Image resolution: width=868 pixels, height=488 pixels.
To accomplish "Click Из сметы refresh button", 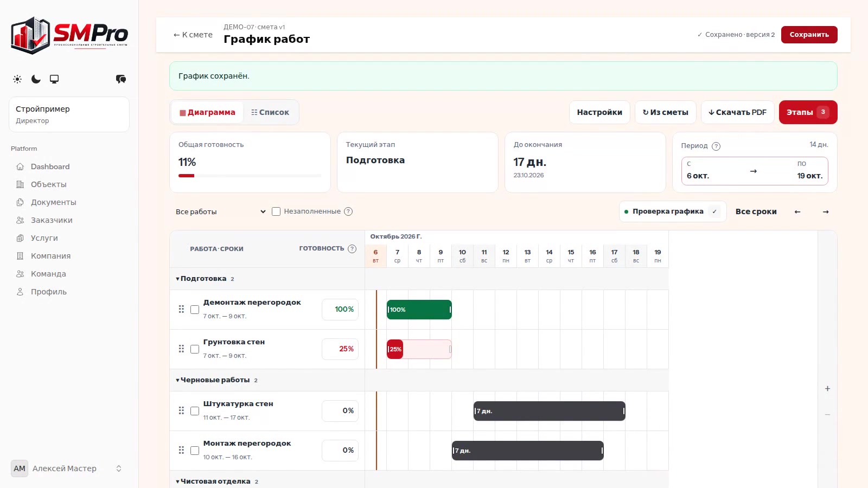I will (x=665, y=112).
